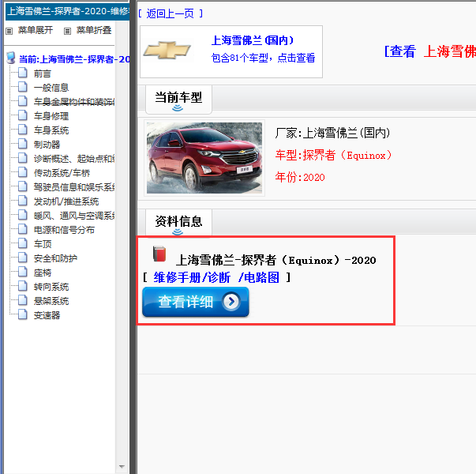Image resolution: width=476 pixels, height=474 pixels.
Task: Select 暖风、通风与空调系统 tree entry
Action: (x=74, y=216)
